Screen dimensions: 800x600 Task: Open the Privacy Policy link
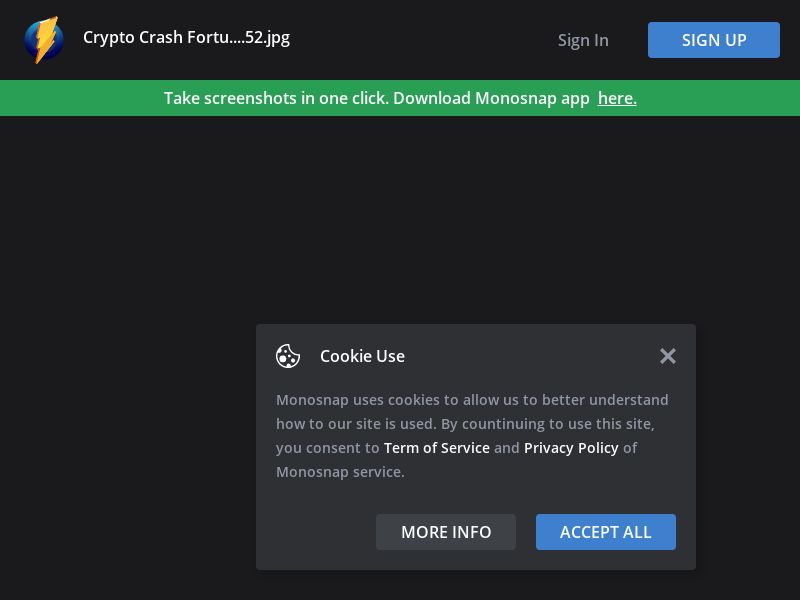coord(571,448)
